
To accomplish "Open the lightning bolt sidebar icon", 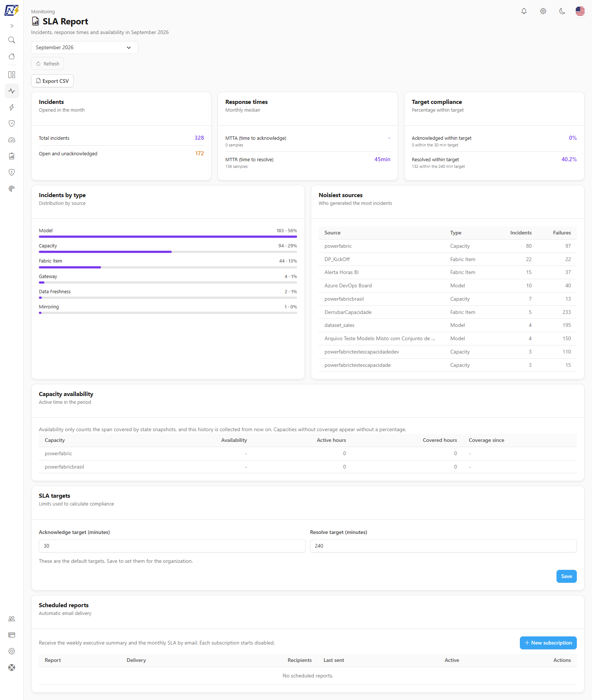I will pos(12,107).
